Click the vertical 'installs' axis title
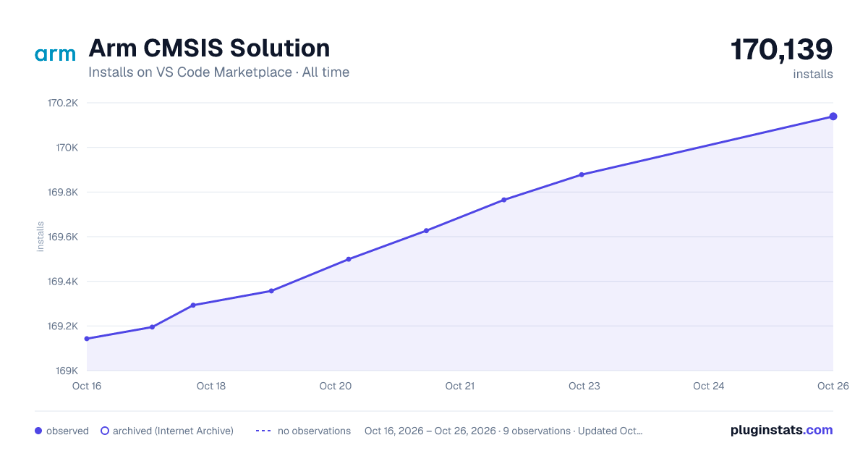This screenshot has height=456, width=868. (41, 237)
